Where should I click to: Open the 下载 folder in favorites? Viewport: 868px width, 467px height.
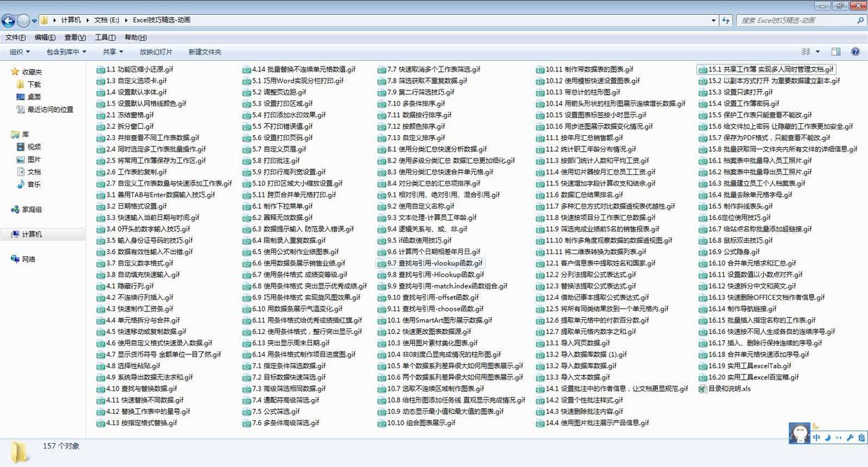click(x=34, y=84)
